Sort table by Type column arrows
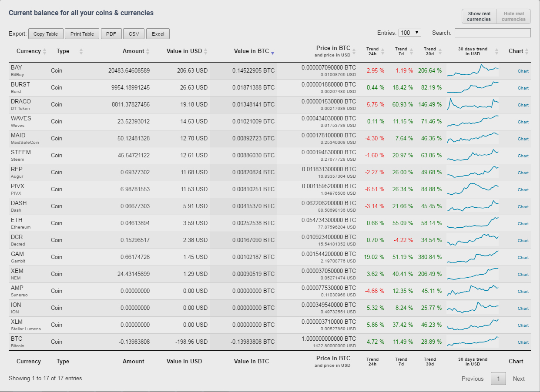The image size is (540, 392). click(81, 51)
